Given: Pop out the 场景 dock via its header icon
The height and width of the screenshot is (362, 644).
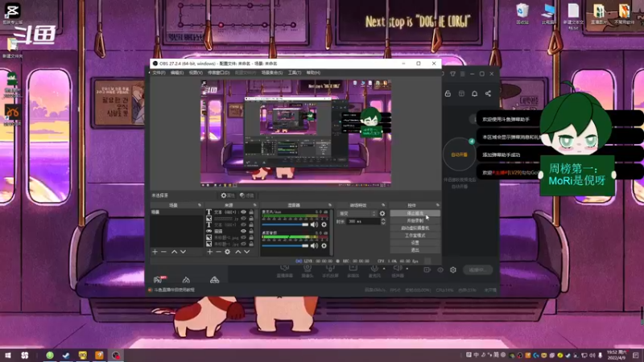Looking at the screenshot, I should 200,205.
